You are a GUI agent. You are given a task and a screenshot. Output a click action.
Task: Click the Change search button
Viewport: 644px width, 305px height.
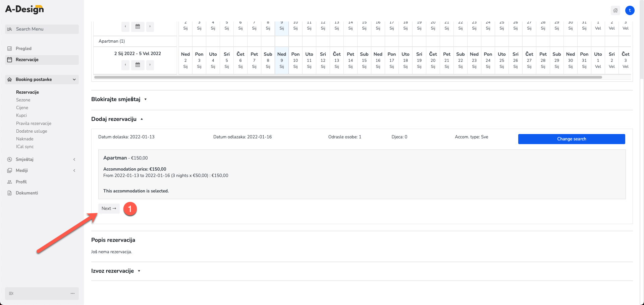point(572,139)
